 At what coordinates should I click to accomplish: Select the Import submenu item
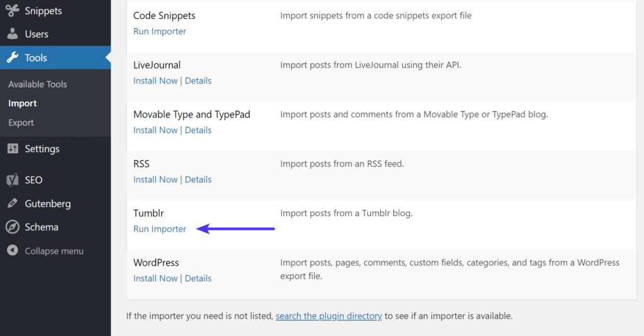[23, 104]
